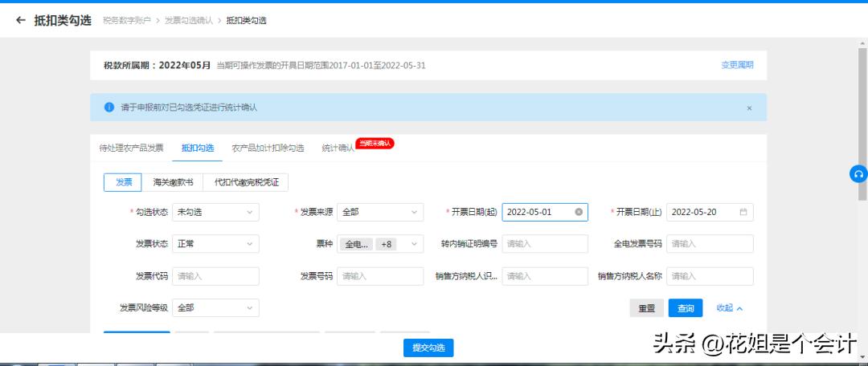This screenshot has height=366, width=868.
Task: Switch to 农产品加计扣除勾选 tab
Action: pyautogui.click(x=268, y=148)
